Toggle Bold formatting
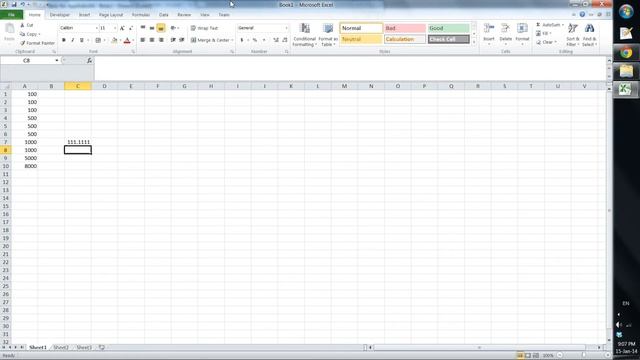This screenshot has height=360, width=640. pos(64,40)
